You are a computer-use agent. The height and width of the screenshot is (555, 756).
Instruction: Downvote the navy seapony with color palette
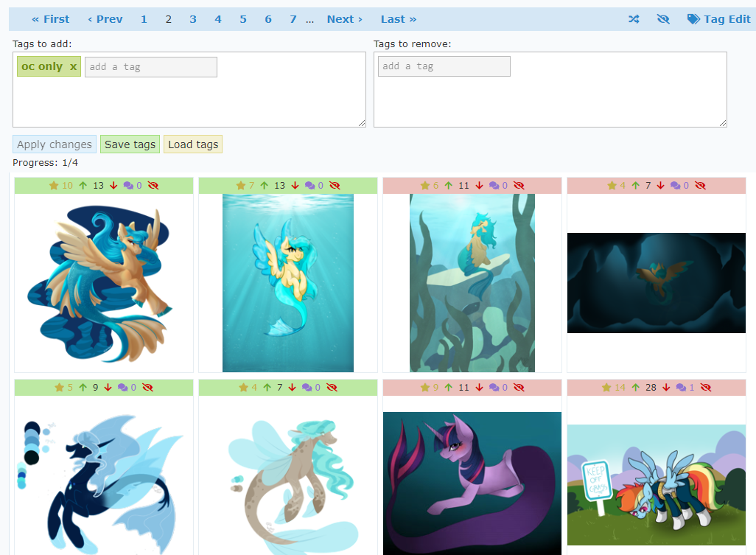108,388
